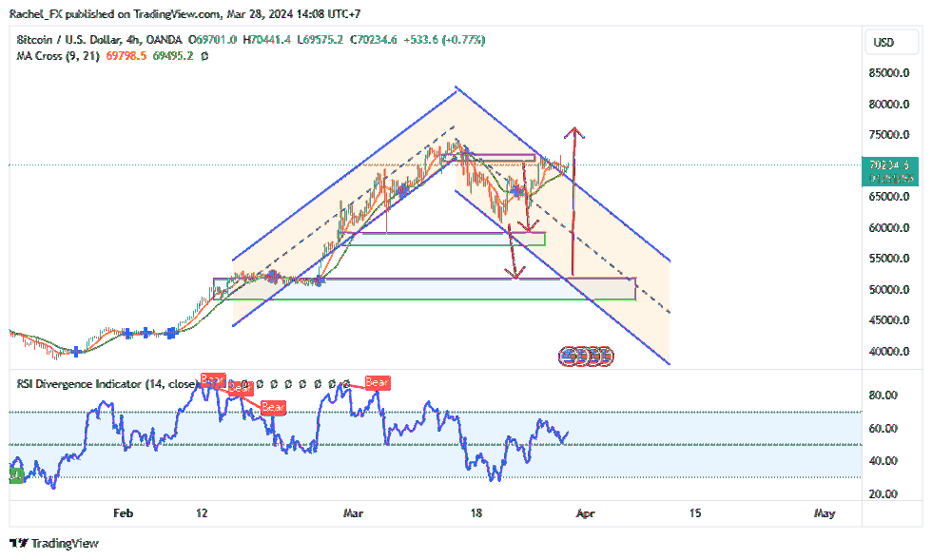Click the open price value O69701.0
The width and height of the screenshot is (932, 560).
[212, 40]
